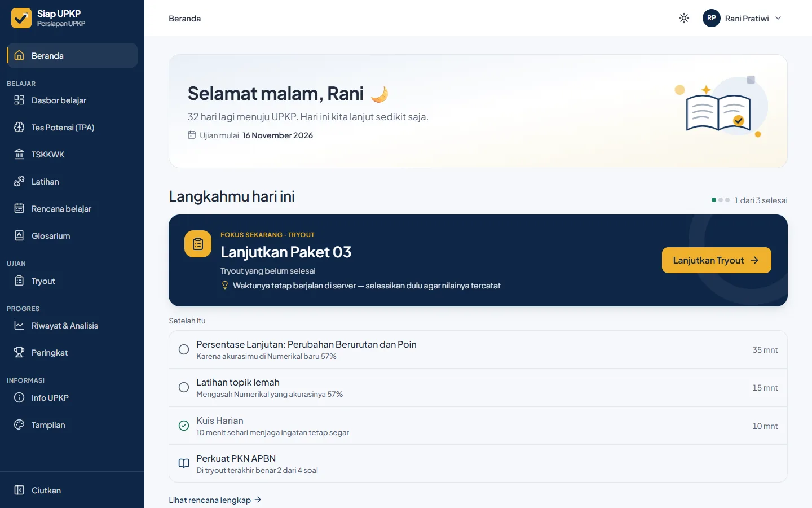View Peringkat leaderboard
The height and width of the screenshot is (508, 812).
coord(72,352)
